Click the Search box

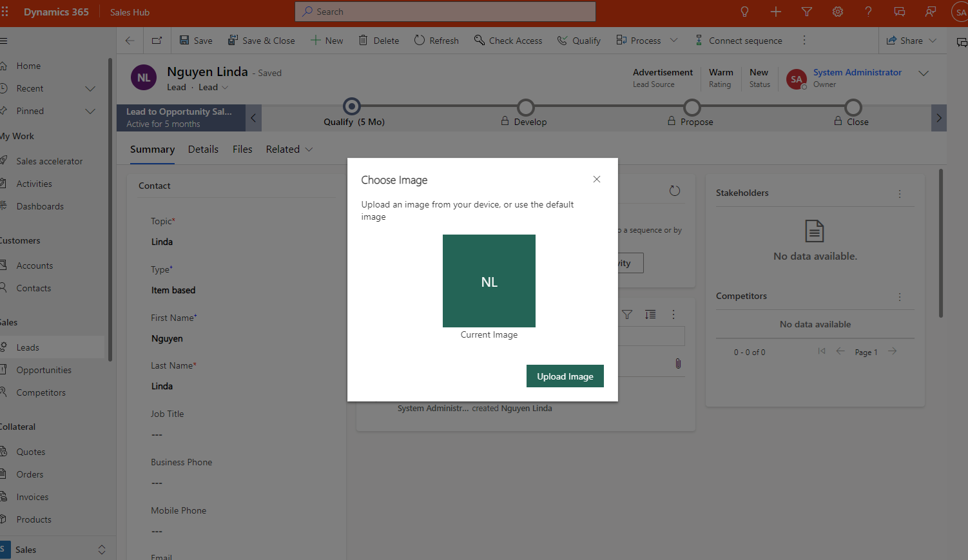tap(445, 12)
